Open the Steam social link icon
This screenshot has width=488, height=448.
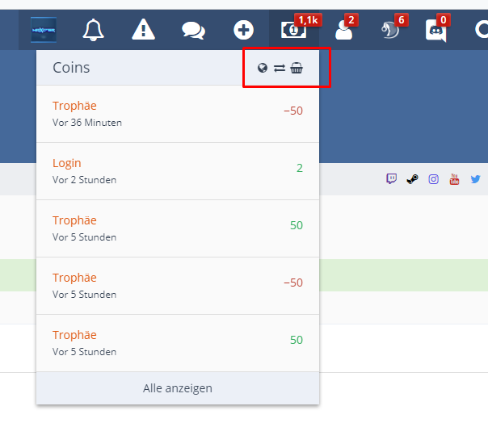coord(412,179)
